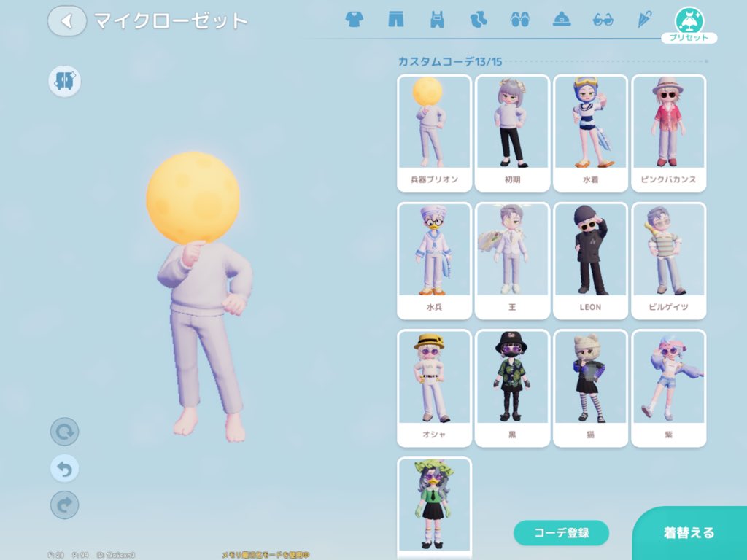Image resolution: width=747 pixels, height=560 pixels.
Task: Click the カスタムコーデ13/15 heading
Action: tap(449, 61)
